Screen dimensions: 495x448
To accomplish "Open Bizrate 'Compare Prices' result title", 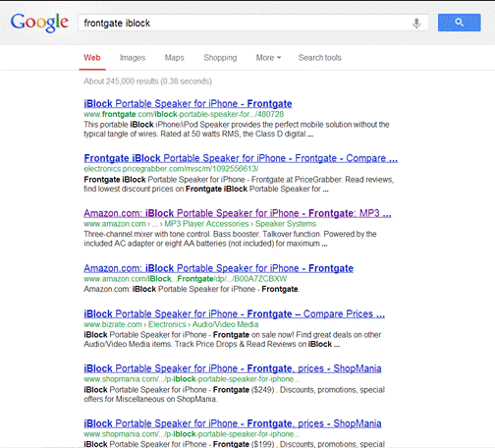I will tap(234, 314).
